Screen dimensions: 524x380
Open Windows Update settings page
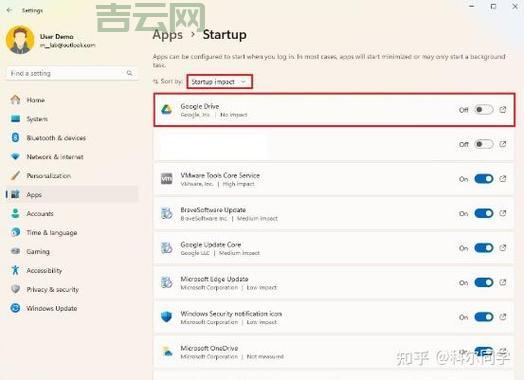click(x=51, y=308)
